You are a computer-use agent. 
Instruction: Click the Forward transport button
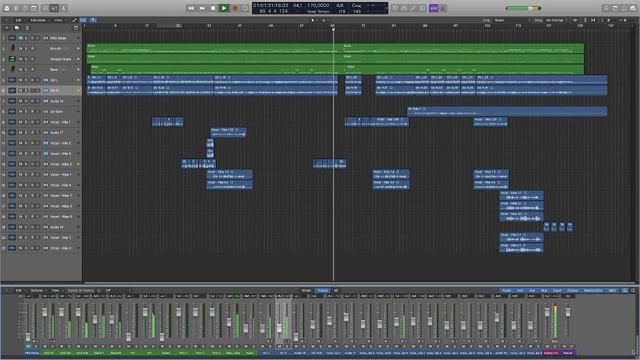point(202,8)
